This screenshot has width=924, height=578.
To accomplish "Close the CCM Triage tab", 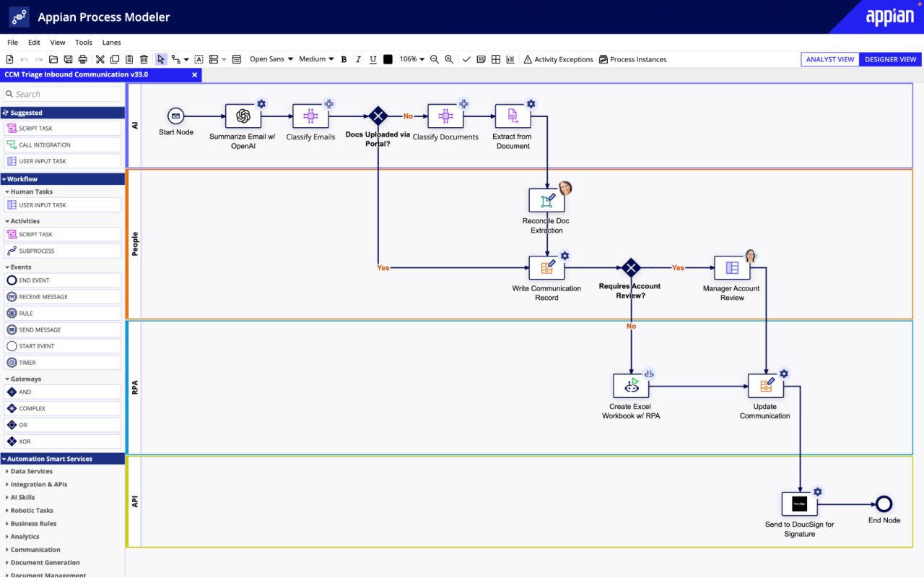I will 194,74.
